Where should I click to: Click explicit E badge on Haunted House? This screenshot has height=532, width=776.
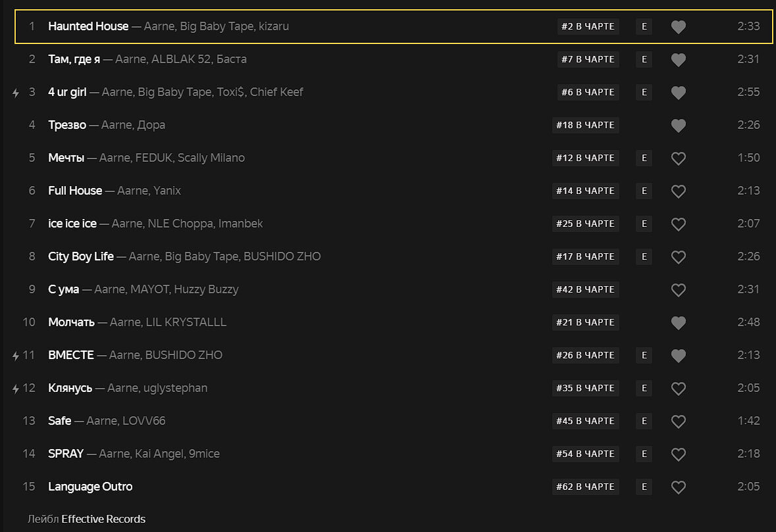pos(644,26)
